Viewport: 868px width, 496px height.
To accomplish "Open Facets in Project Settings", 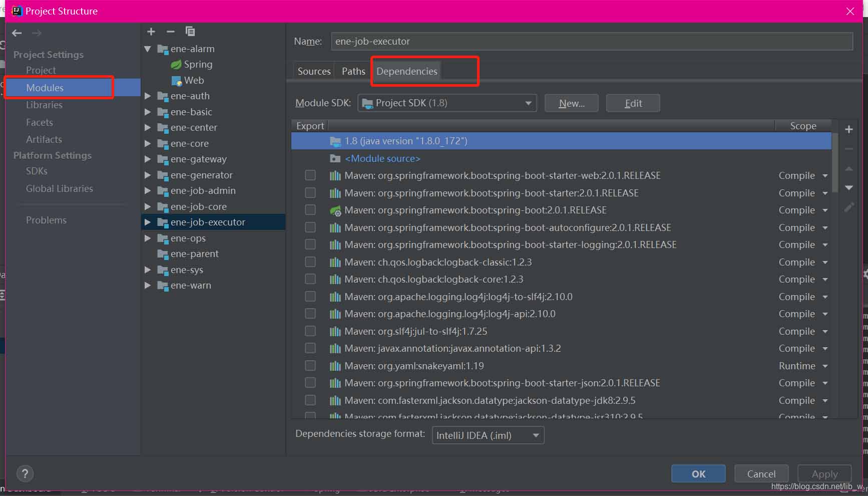I will point(40,122).
